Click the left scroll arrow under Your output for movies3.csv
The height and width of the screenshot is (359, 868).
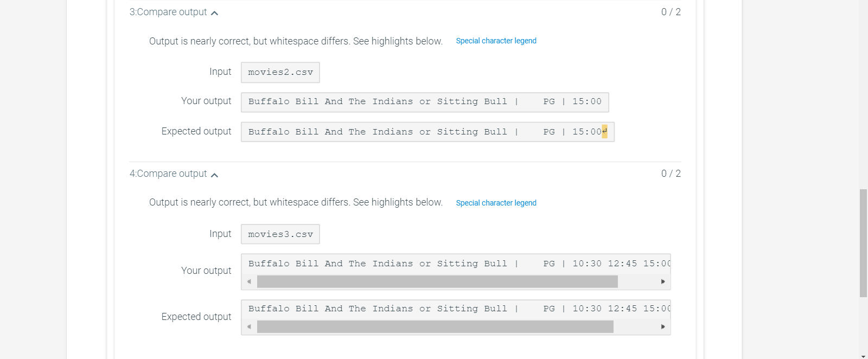click(x=249, y=281)
